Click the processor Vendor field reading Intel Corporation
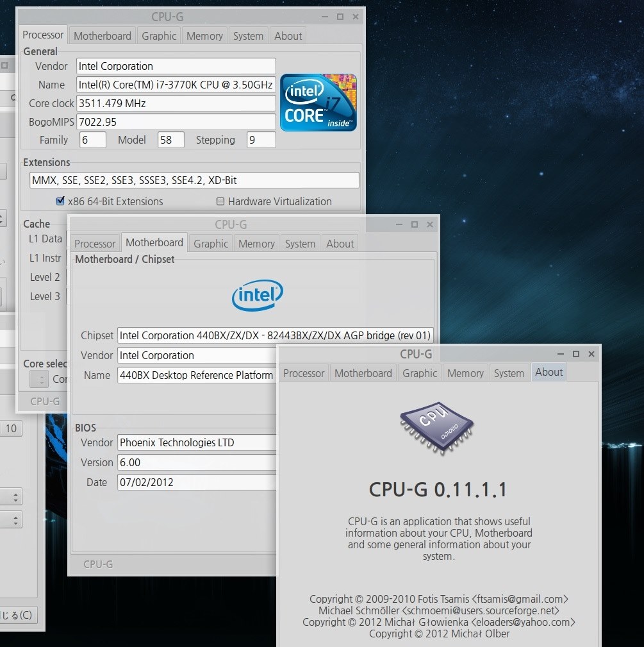644x647 pixels. pyautogui.click(x=176, y=66)
